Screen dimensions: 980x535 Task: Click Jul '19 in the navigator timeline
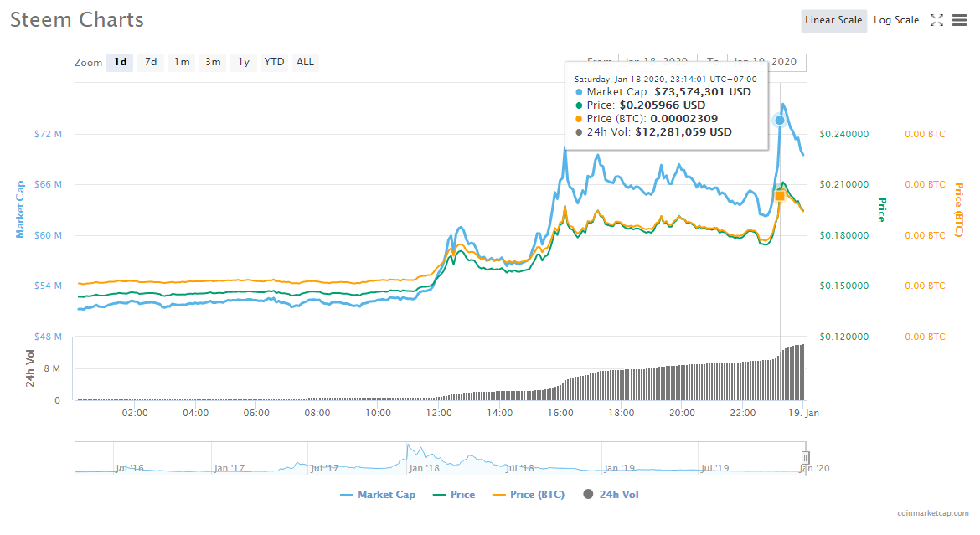coord(715,468)
